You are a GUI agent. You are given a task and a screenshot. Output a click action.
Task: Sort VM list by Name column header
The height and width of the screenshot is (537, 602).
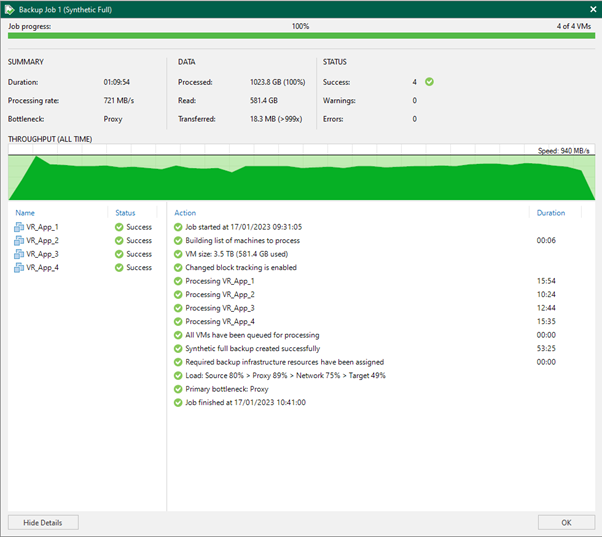(25, 213)
